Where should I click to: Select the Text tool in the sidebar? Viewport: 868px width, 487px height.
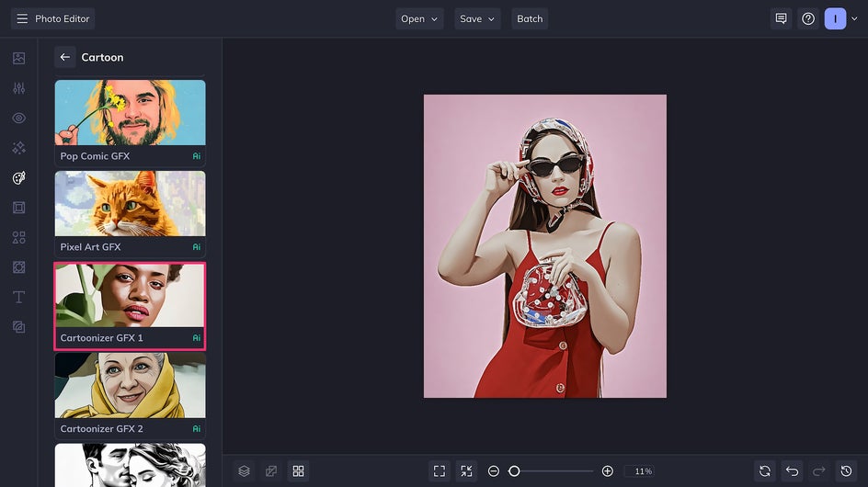click(18, 297)
